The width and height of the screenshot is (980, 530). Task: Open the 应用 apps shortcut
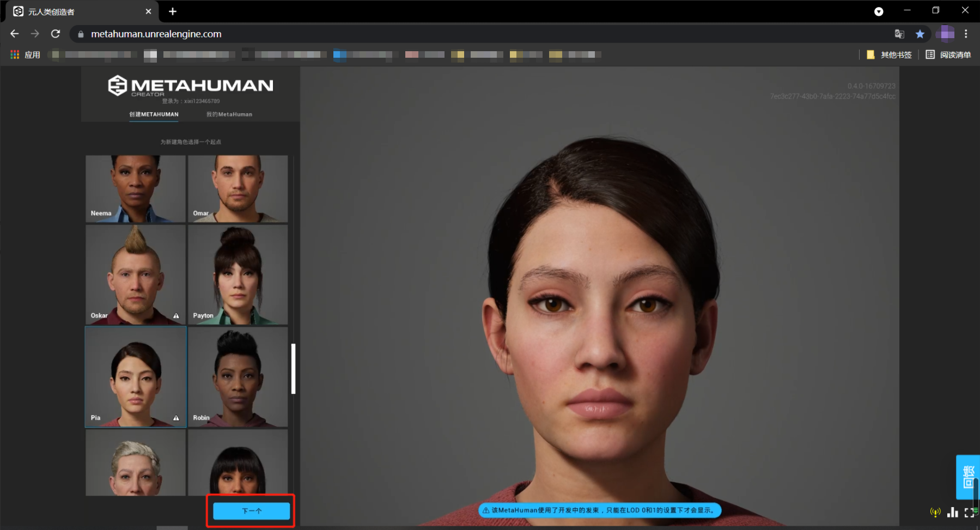tap(25, 54)
